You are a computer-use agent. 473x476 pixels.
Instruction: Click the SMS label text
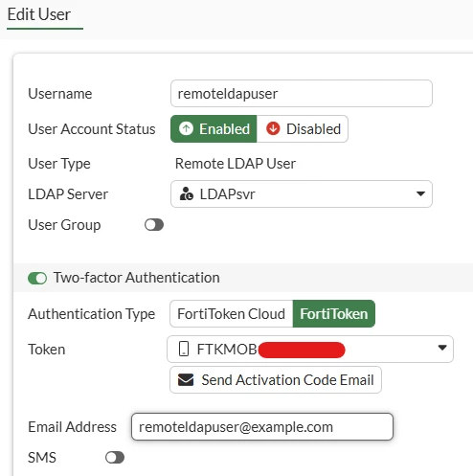[x=42, y=458]
